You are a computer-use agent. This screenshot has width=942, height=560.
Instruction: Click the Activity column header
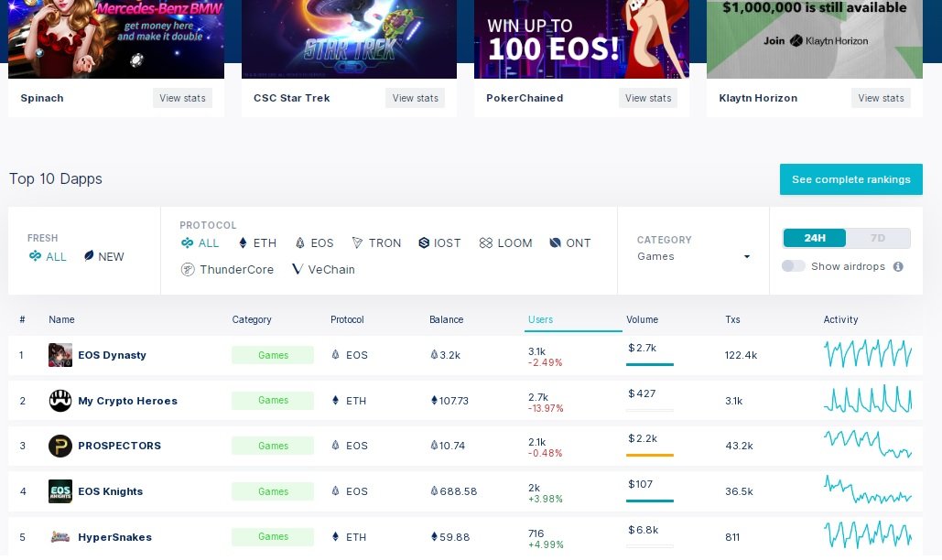pos(840,319)
